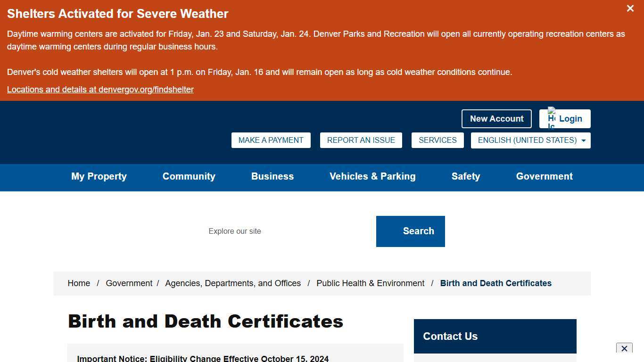Close the bottom notification popup
Screen dimensions: 644x362
(624, 348)
